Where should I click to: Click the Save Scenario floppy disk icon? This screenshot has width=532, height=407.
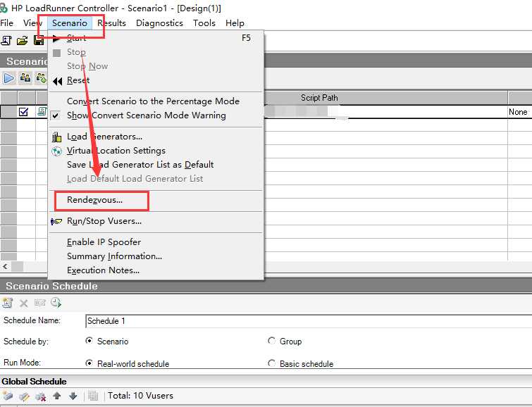coord(39,41)
